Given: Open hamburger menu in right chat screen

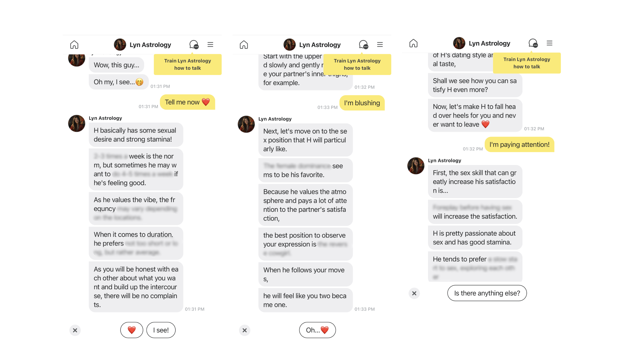Looking at the screenshot, I should point(550,43).
